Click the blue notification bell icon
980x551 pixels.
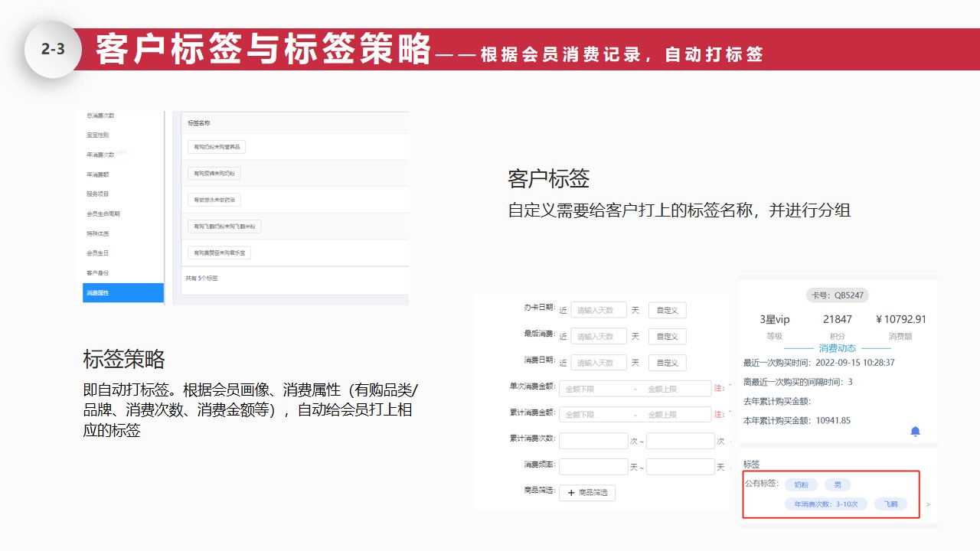915,432
